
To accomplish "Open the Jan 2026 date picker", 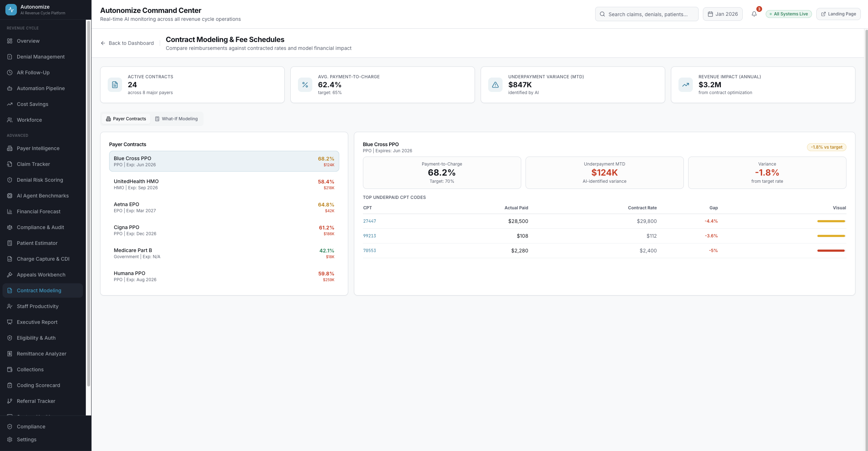I will [x=723, y=14].
